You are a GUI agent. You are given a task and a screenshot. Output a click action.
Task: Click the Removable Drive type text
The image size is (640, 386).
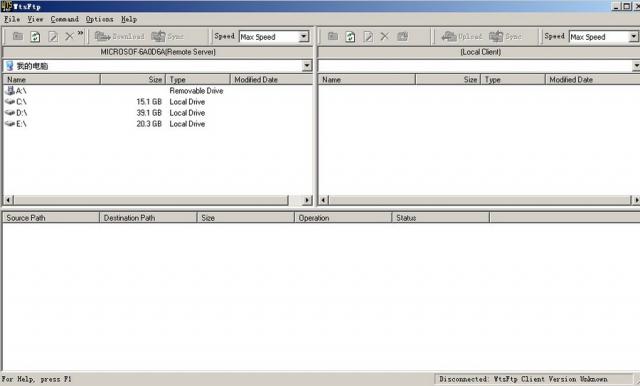click(196, 91)
